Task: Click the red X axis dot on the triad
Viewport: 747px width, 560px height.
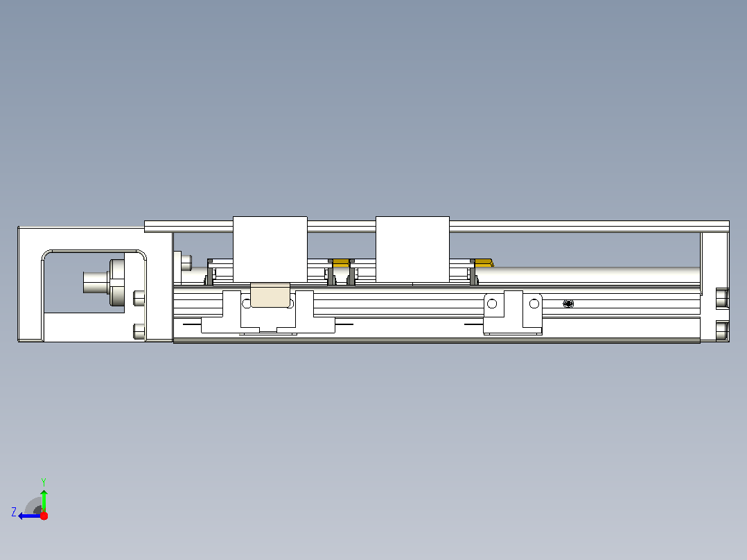Action: pyautogui.click(x=44, y=516)
